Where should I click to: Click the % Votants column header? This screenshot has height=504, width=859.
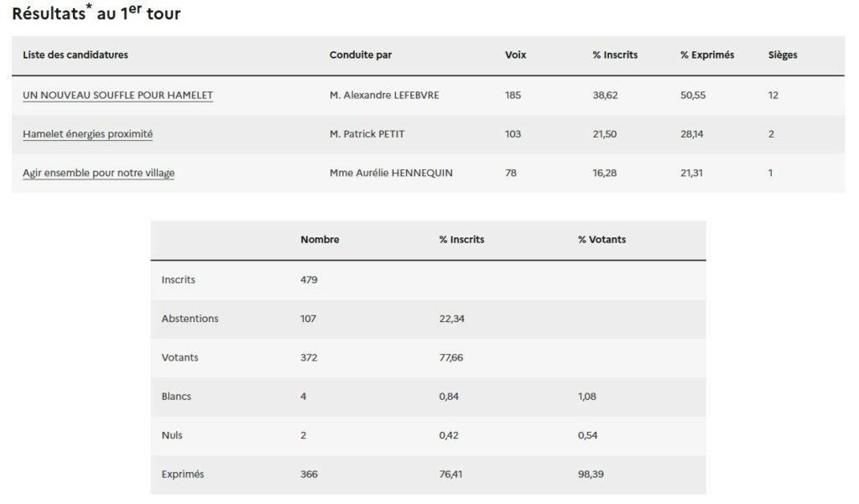[601, 240]
